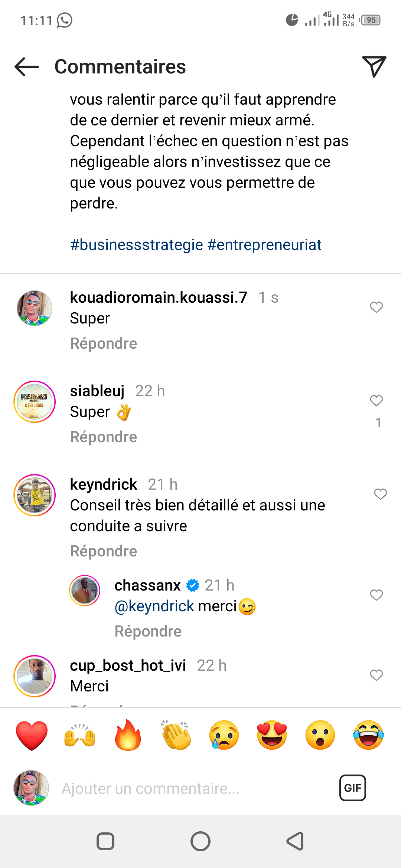Image resolution: width=401 pixels, height=868 pixels.
Task: Open the @keyndrick mention link
Action: point(154,606)
